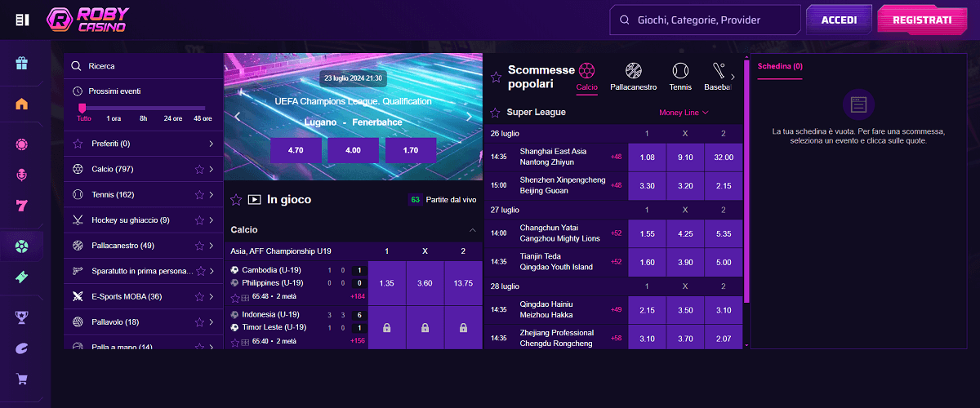Select the Tennis tab in Scommesse popolari
The height and width of the screenshot is (408, 980).
click(680, 76)
